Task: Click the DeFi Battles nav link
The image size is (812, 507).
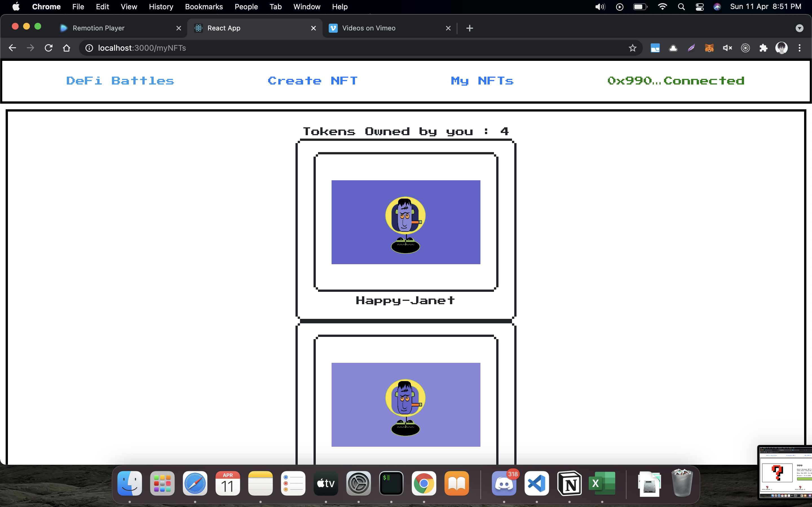Action: pyautogui.click(x=120, y=81)
